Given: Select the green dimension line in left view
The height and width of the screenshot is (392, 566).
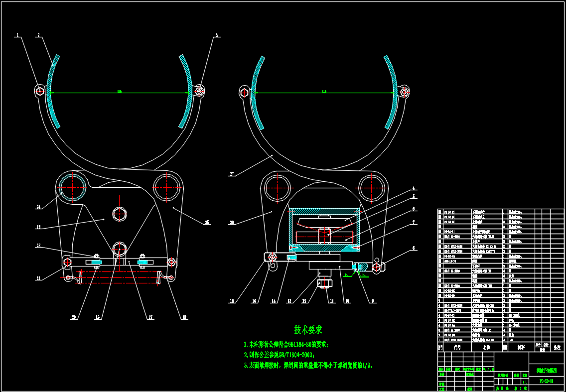Looking at the screenshot, I should pos(120,93).
